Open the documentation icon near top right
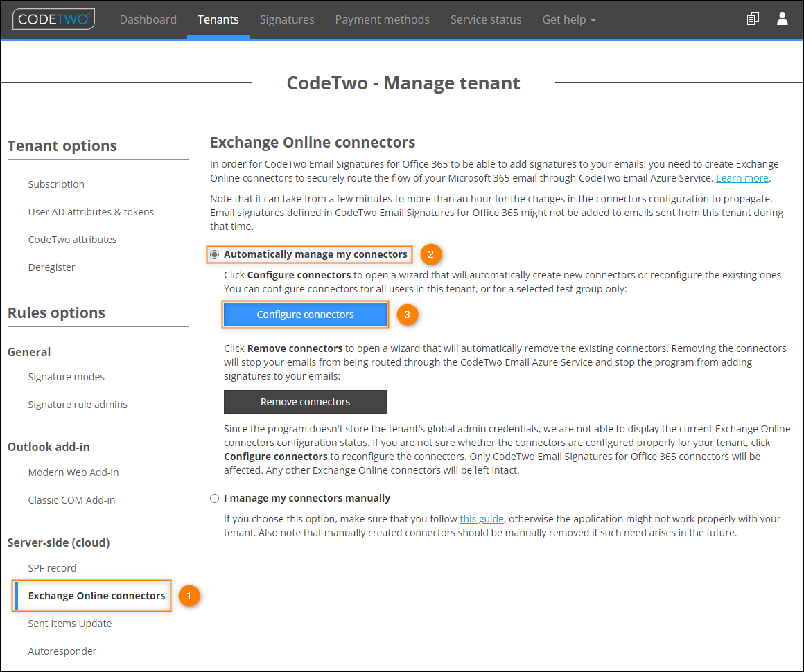Viewport: 804px width, 672px height. click(x=753, y=19)
